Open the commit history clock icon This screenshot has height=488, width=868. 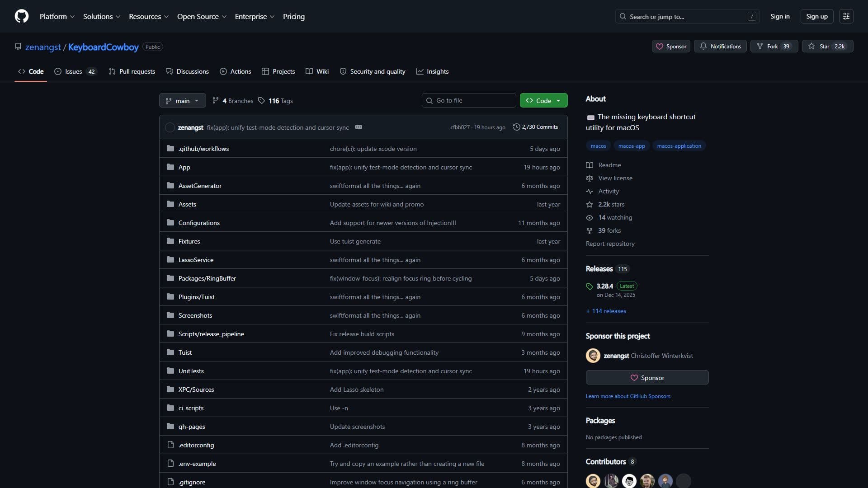pyautogui.click(x=516, y=127)
